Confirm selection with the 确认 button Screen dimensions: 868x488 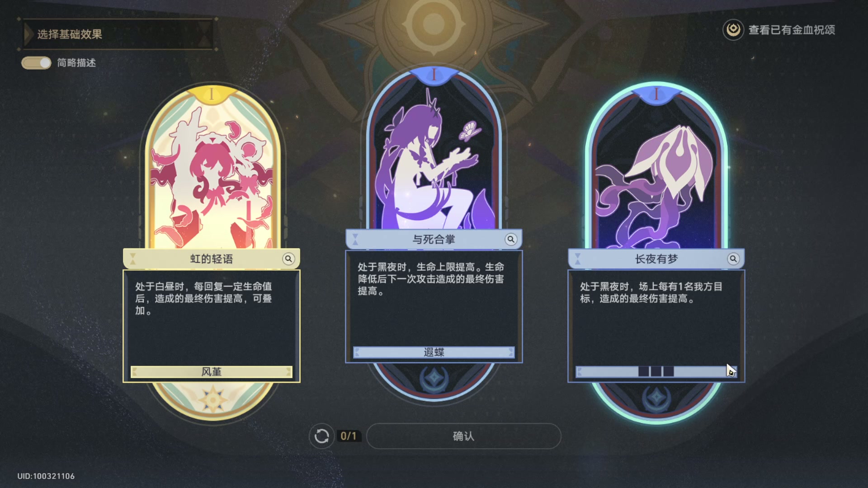pos(463,436)
